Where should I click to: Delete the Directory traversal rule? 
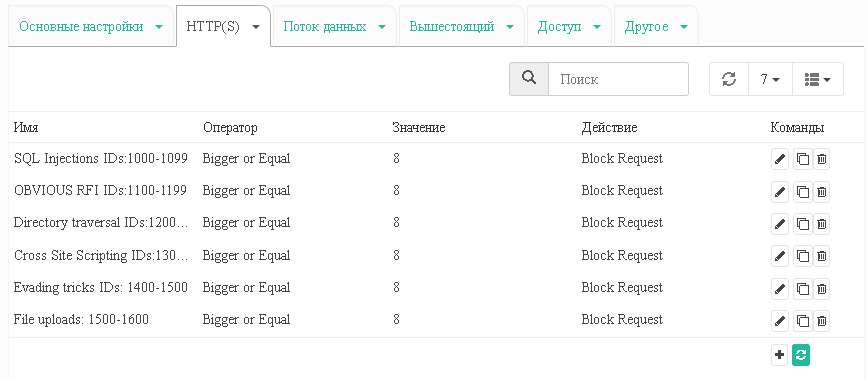tap(822, 224)
